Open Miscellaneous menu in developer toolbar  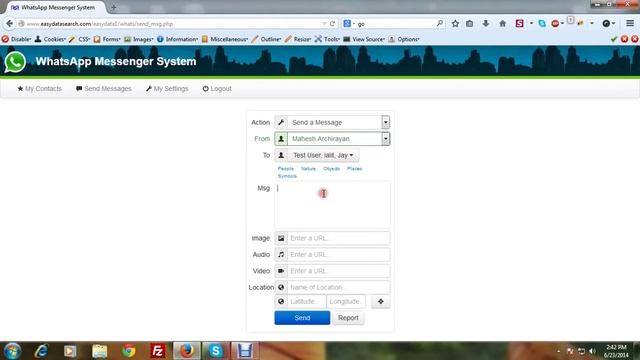click(x=224, y=39)
